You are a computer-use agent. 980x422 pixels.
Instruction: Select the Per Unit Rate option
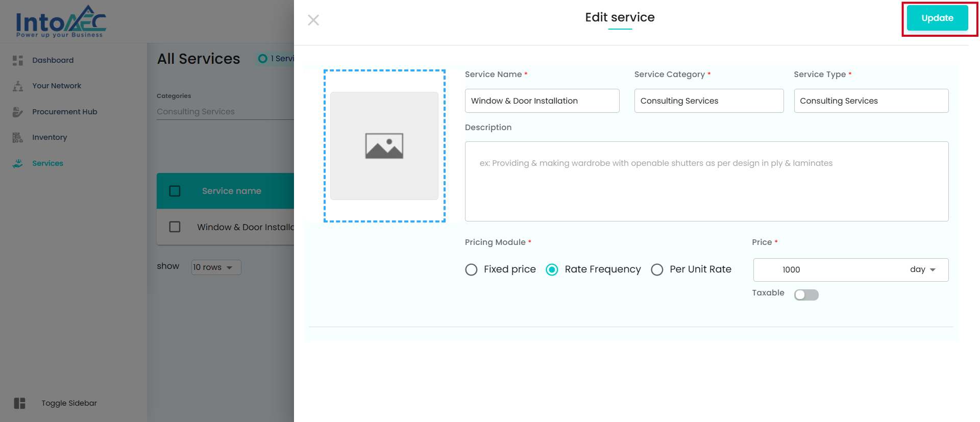coord(657,269)
